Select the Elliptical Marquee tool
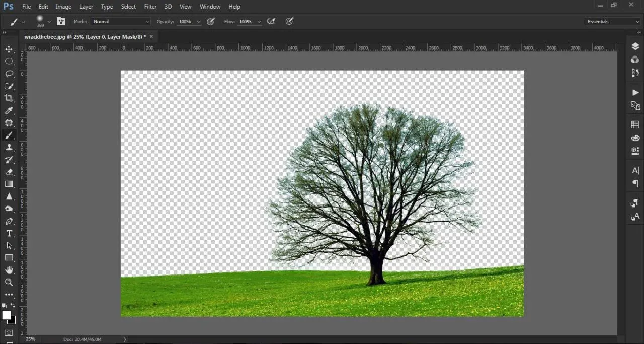The image size is (644, 344). [9, 61]
